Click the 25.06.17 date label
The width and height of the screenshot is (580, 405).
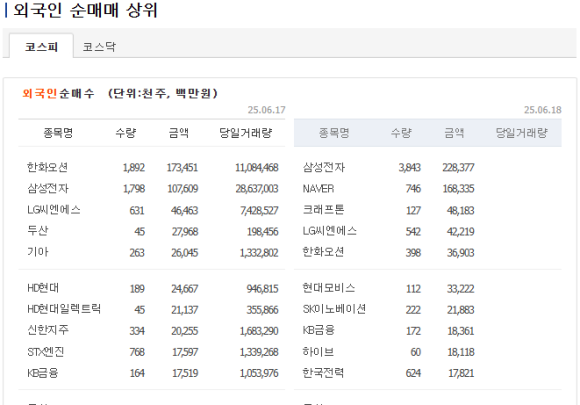[266, 110]
